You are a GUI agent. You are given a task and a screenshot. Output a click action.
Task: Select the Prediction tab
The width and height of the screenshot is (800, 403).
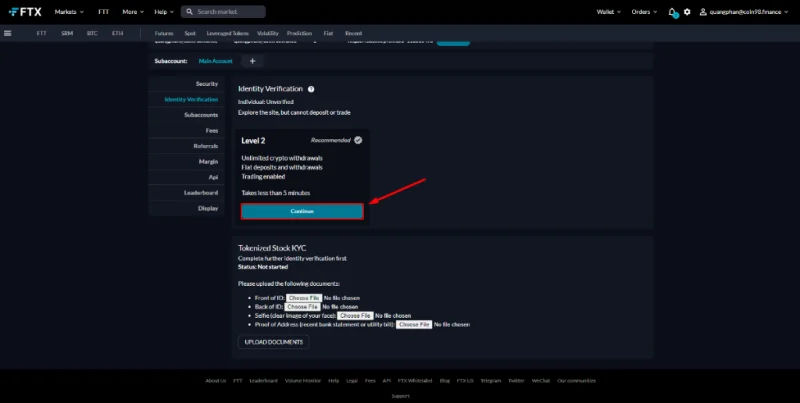pos(299,33)
